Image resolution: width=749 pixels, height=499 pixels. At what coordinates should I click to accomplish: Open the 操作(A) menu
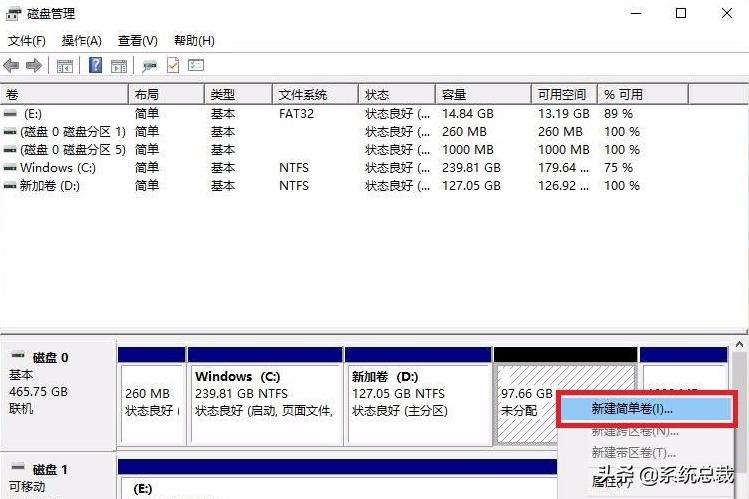click(82, 41)
